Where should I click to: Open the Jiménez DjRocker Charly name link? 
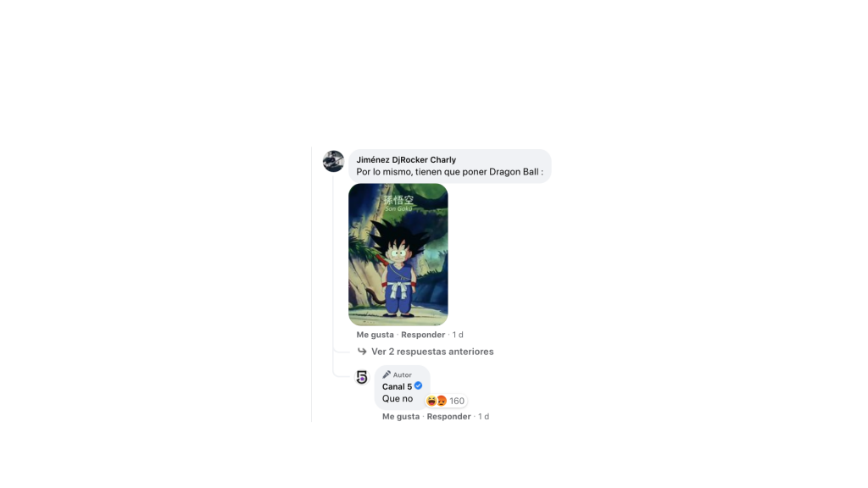pyautogui.click(x=406, y=159)
